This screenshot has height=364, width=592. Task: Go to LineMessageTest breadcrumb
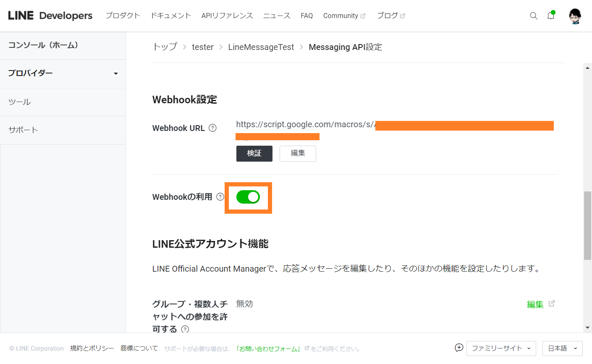click(261, 47)
